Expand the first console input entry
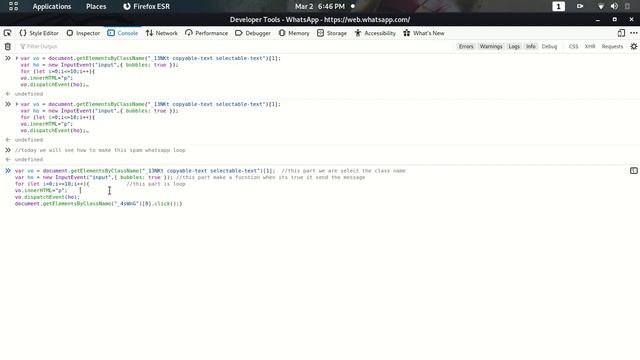Screen dimensions: 640x360 coord(17,58)
